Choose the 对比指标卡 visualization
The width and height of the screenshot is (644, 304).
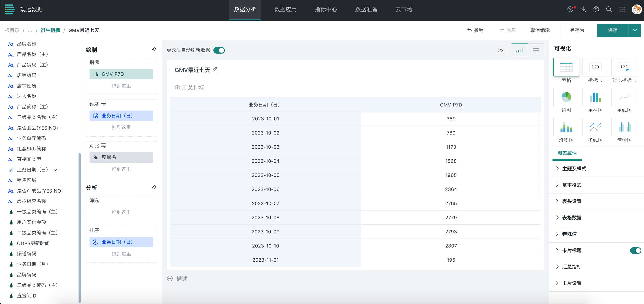624,67
